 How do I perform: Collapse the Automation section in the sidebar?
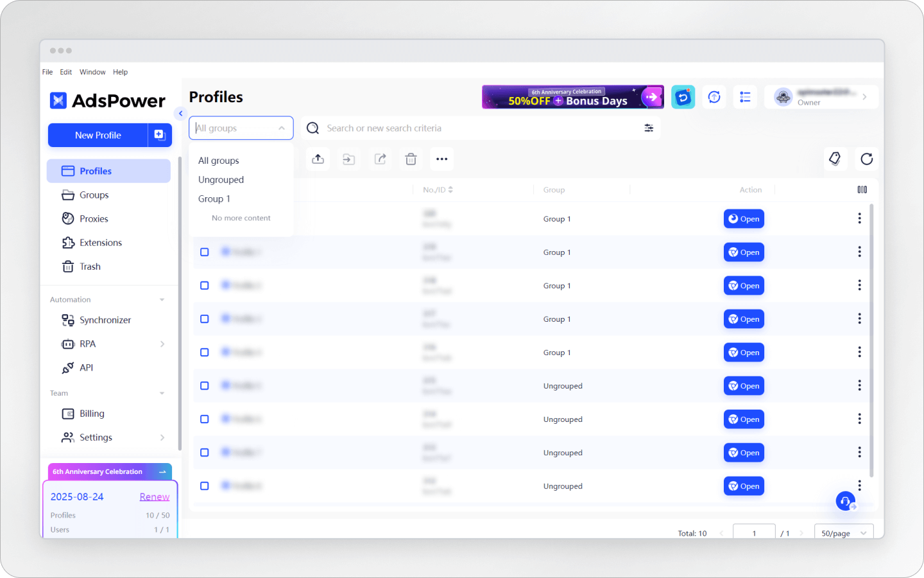point(161,299)
